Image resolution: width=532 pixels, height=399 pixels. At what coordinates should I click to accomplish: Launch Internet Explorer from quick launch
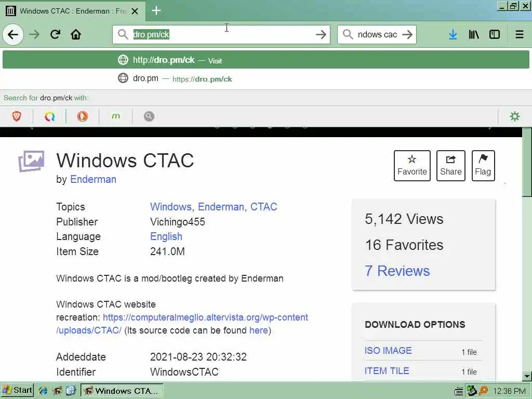(43, 391)
